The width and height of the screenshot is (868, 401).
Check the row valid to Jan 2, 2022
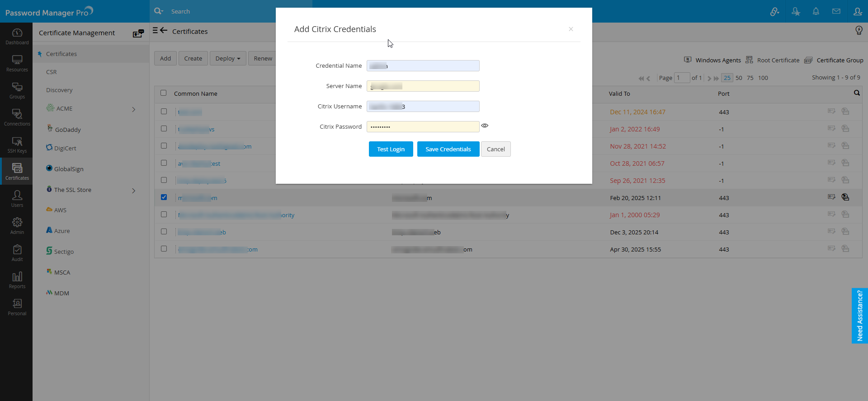point(164,128)
